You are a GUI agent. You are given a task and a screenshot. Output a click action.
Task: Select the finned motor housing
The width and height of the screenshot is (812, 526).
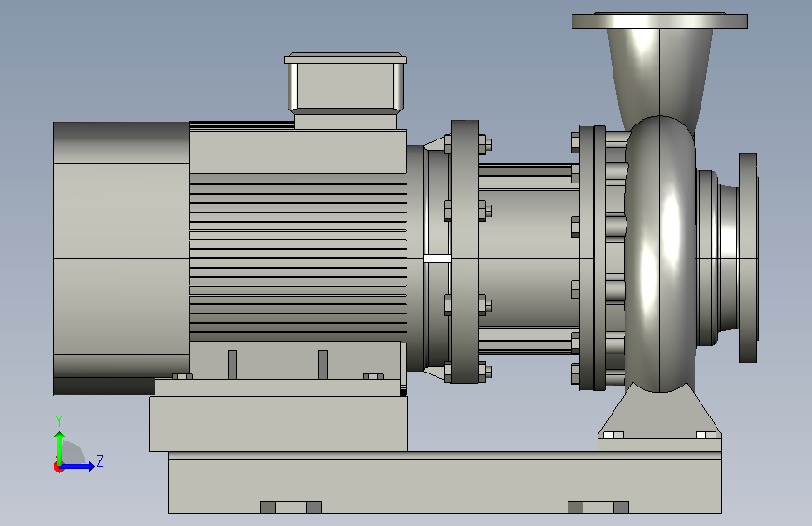point(298,257)
